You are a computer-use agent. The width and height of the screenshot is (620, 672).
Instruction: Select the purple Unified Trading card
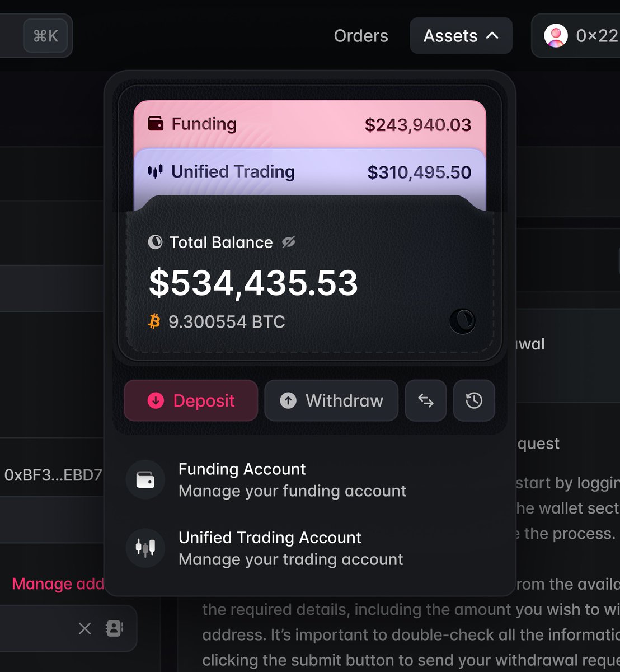[309, 172]
